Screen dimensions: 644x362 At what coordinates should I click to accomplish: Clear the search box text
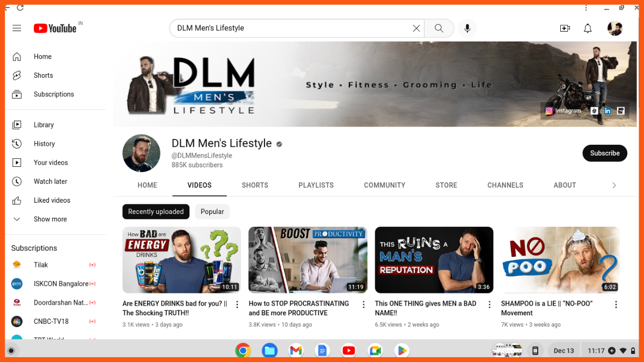coord(416,28)
